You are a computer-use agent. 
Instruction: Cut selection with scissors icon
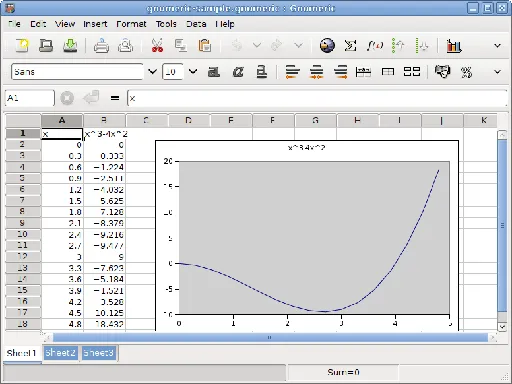pyautogui.click(x=157, y=45)
